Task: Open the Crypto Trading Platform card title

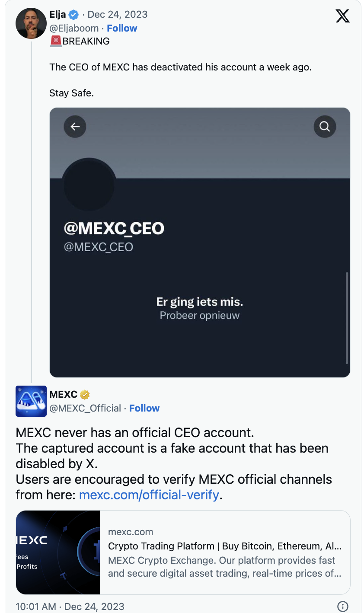Action: point(224,546)
